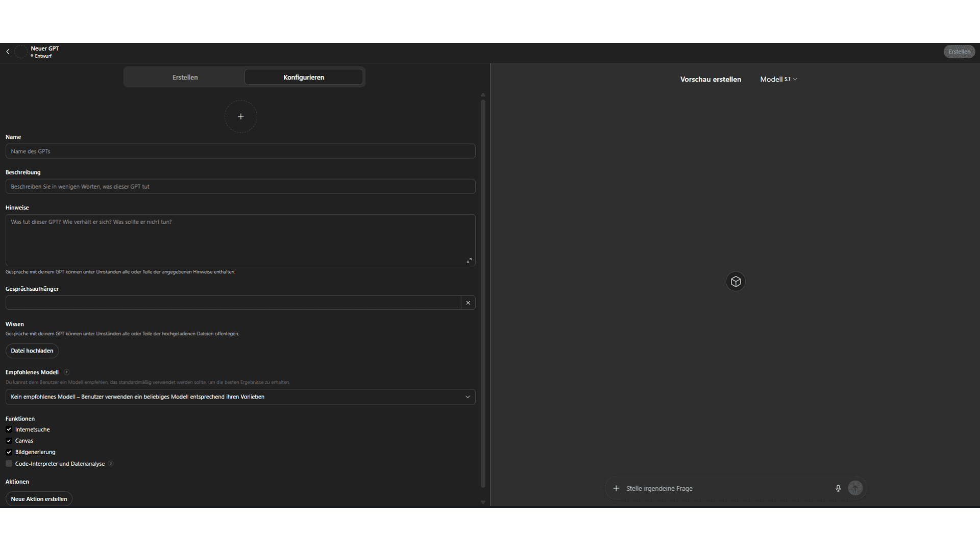Click the Vorschau erstellen heading
The image size is (980, 551).
coord(710,79)
